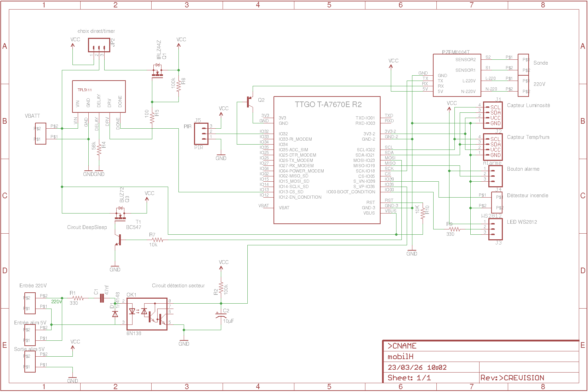Select the R6 100k resistor
Viewport: 588px width, 392px height.
(x=178, y=86)
